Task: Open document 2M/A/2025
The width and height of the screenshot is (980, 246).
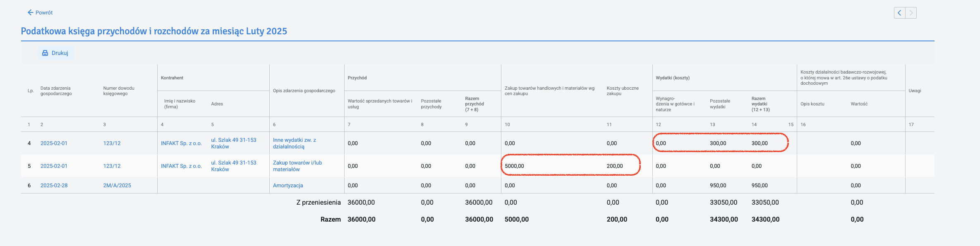Action: pyautogui.click(x=117, y=186)
